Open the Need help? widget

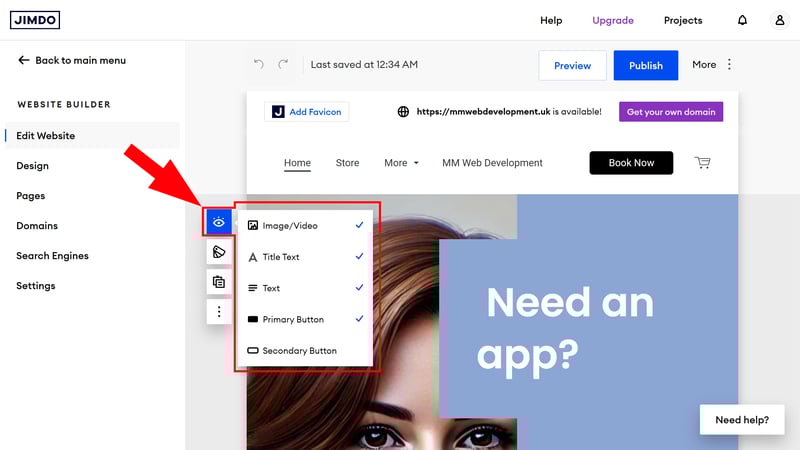[x=742, y=419]
